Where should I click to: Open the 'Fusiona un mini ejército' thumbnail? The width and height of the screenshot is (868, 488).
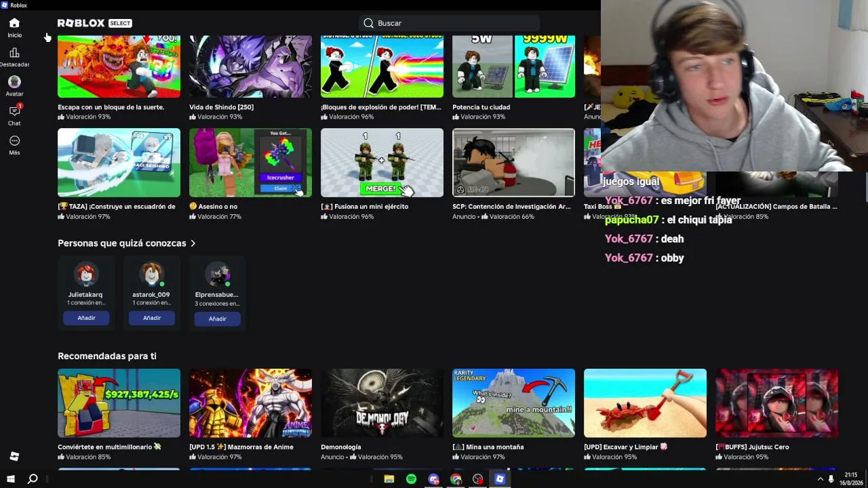click(382, 163)
